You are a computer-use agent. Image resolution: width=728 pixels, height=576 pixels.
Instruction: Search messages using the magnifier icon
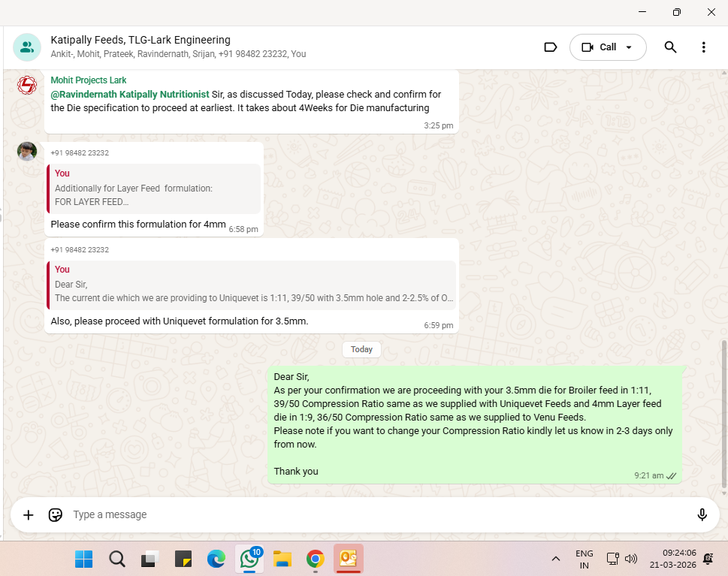670,47
